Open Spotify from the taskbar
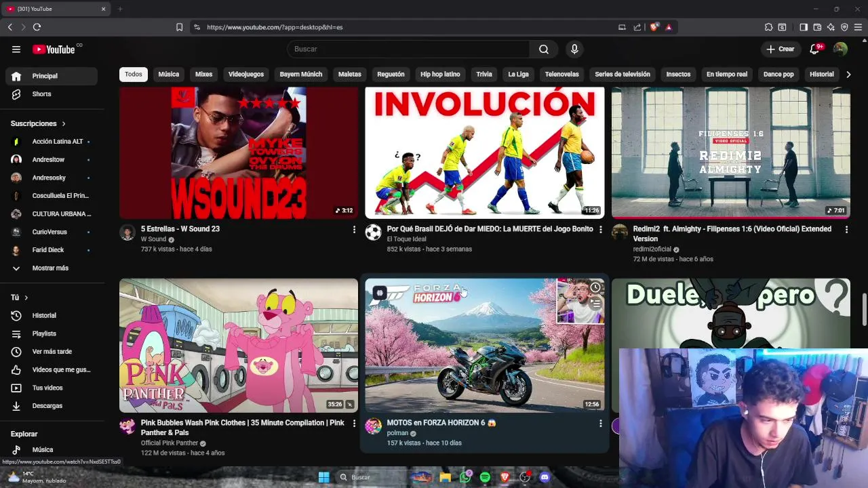868x488 pixels. click(485, 477)
